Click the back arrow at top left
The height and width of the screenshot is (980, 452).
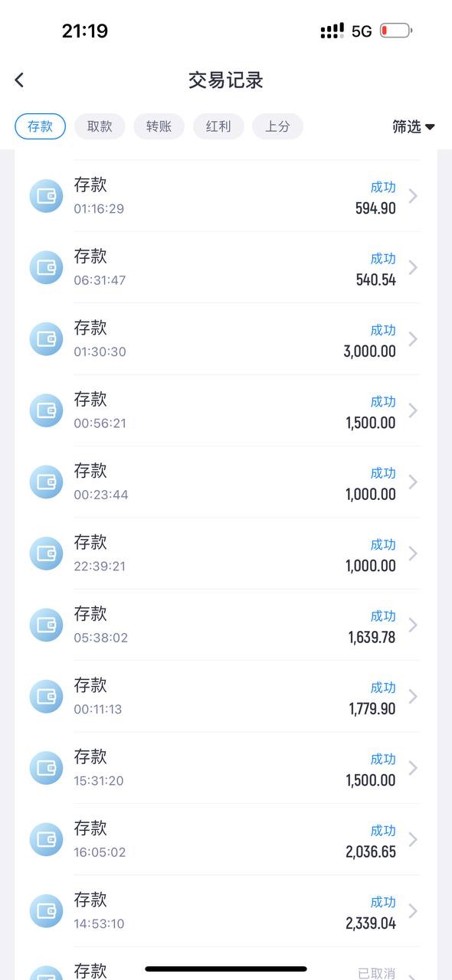coord(18,80)
